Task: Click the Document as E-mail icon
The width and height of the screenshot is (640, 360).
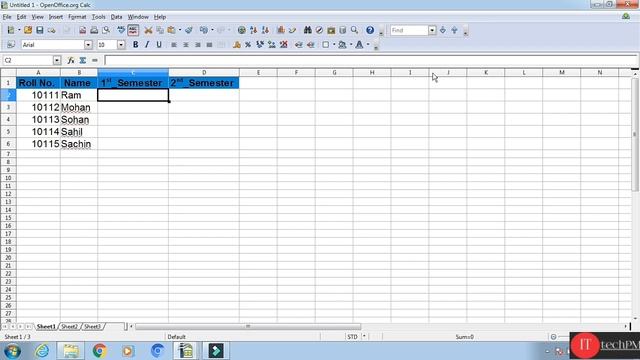Action: click(x=51, y=30)
